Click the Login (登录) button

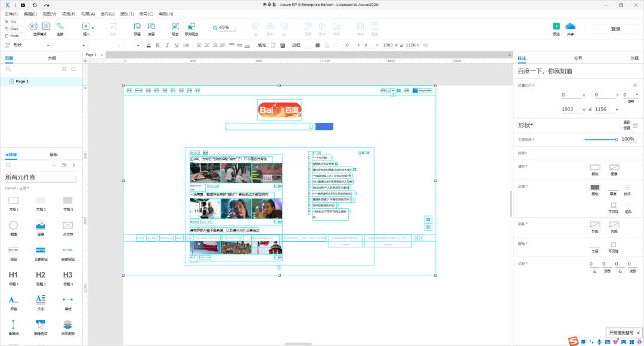click(x=615, y=29)
